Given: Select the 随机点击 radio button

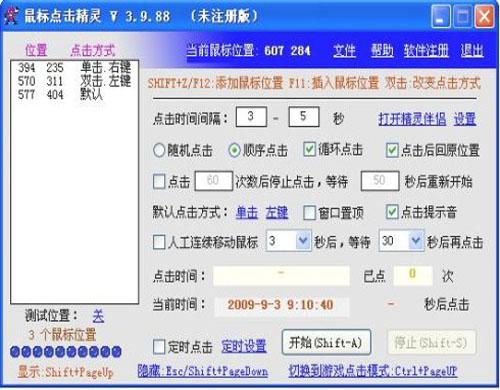Looking at the screenshot, I should pyautogui.click(x=159, y=150).
